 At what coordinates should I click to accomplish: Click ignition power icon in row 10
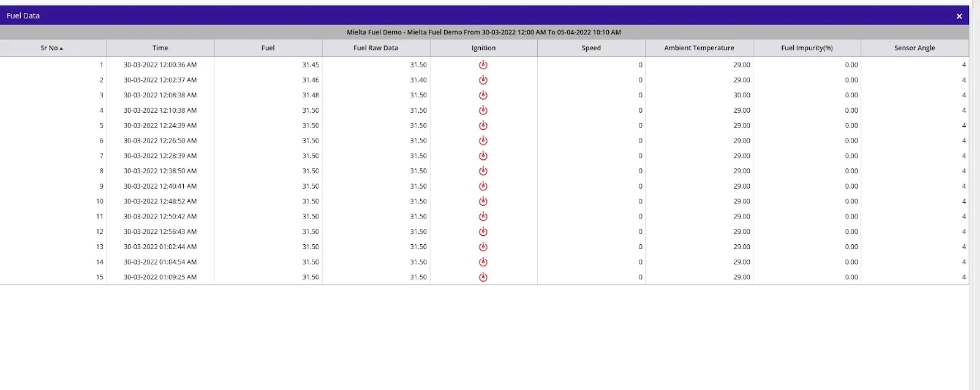(483, 201)
